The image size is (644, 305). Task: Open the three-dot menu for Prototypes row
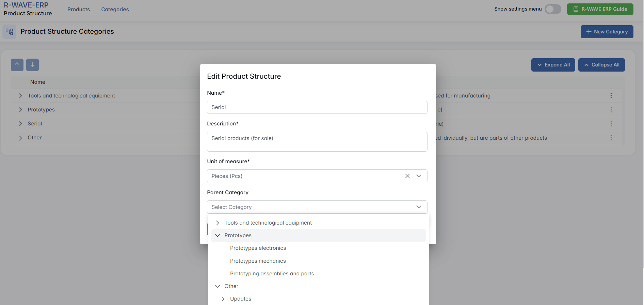coord(611,110)
